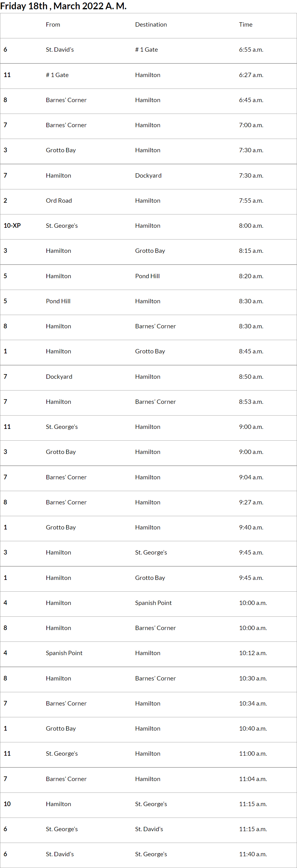Click the Destination column header
Screen dimensions: 297x868
151,24
